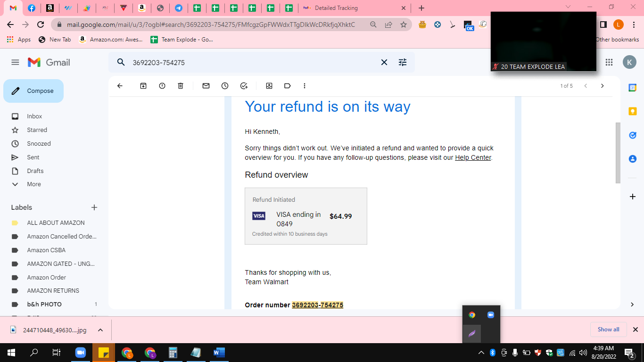Open Google Tasks side panel
Viewport: 644px width, 362px height.
click(x=633, y=135)
